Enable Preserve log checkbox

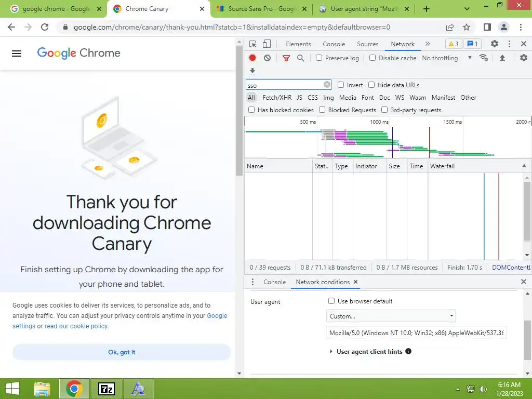point(319,58)
